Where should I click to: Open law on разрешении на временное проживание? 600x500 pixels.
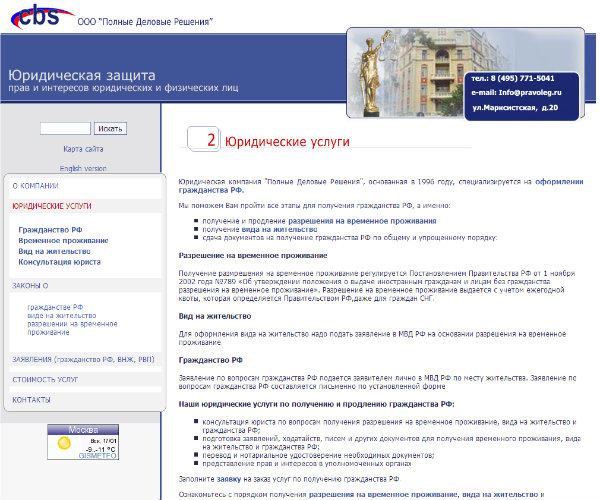coord(72,328)
